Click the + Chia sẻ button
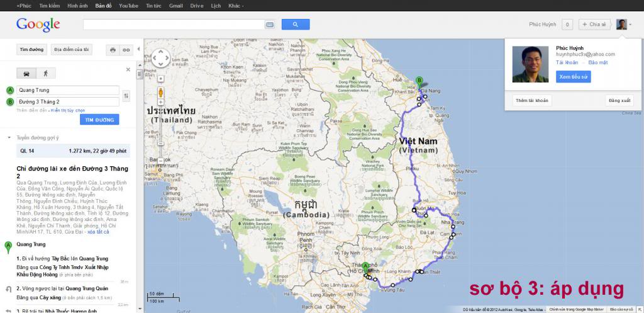Image resolution: width=644 pixels, height=313 pixels. pyautogui.click(x=595, y=25)
